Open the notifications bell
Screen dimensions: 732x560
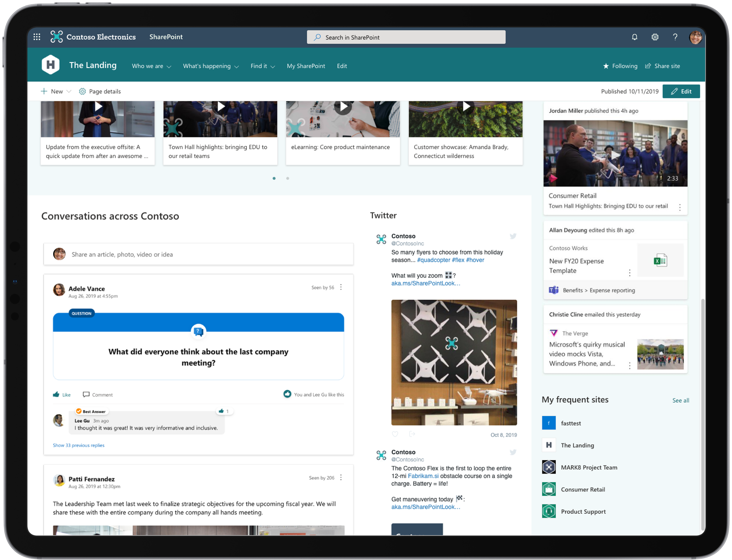point(634,37)
